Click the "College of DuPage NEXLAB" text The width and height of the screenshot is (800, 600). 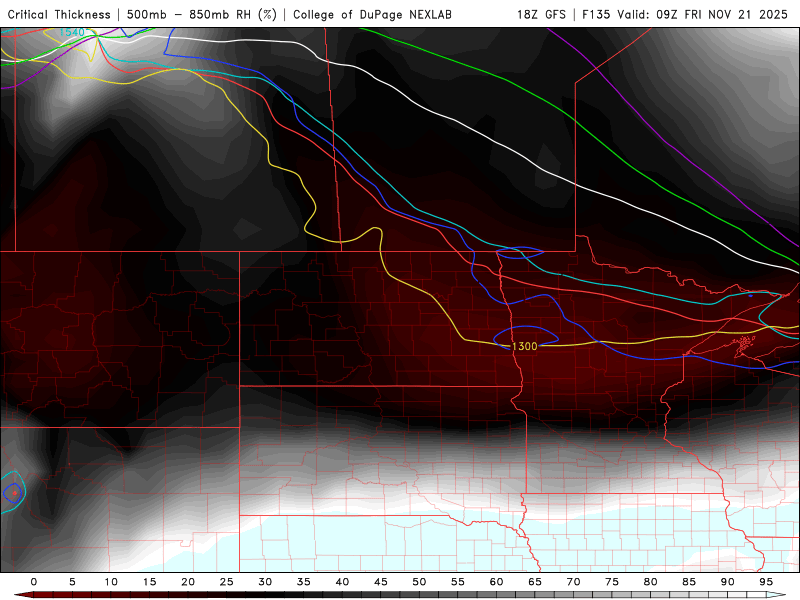372,14
